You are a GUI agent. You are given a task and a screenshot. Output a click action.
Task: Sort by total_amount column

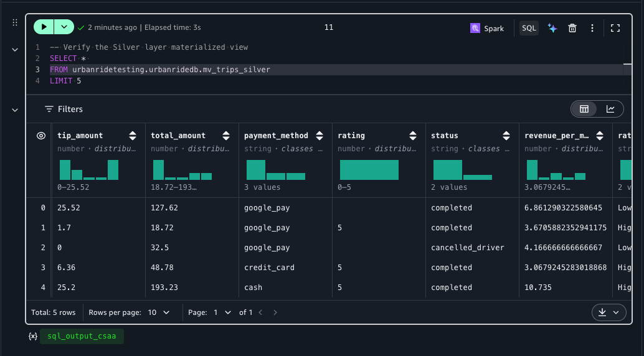pyautogui.click(x=226, y=136)
